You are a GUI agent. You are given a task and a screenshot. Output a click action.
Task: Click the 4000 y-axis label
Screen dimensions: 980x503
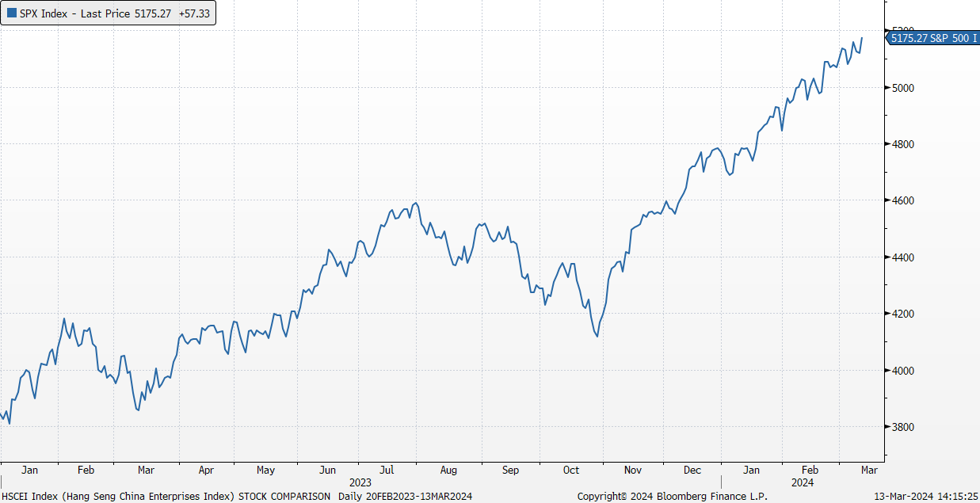pyautogui.click(x=902, y=371)
